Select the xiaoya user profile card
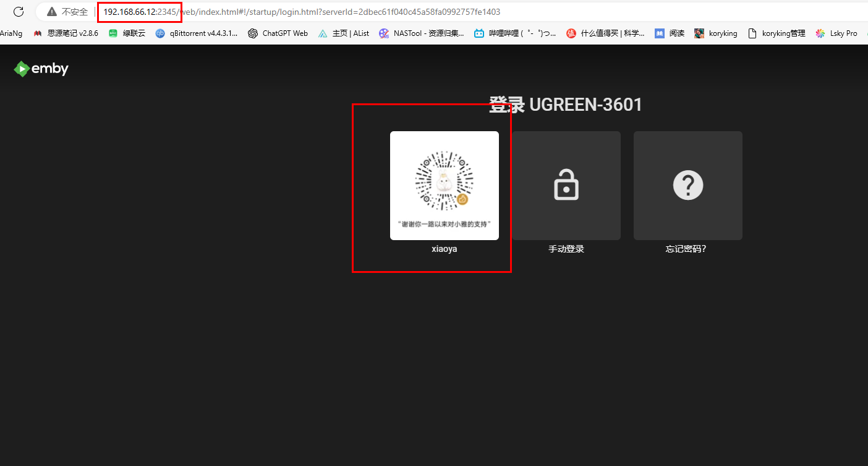Image resolution: width=868 pixels, height=466 pixels. pyautogui.click(x=444, y=186)
